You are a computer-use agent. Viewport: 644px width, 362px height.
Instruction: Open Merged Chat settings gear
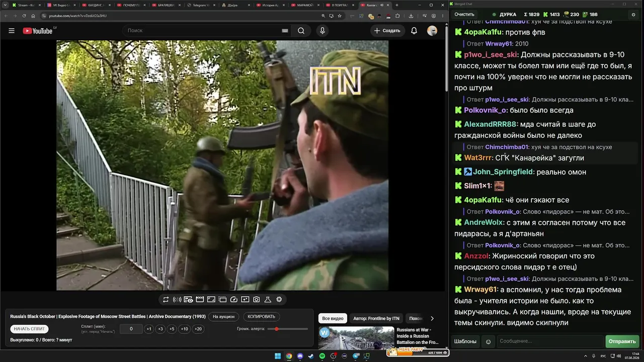[633, 15]
